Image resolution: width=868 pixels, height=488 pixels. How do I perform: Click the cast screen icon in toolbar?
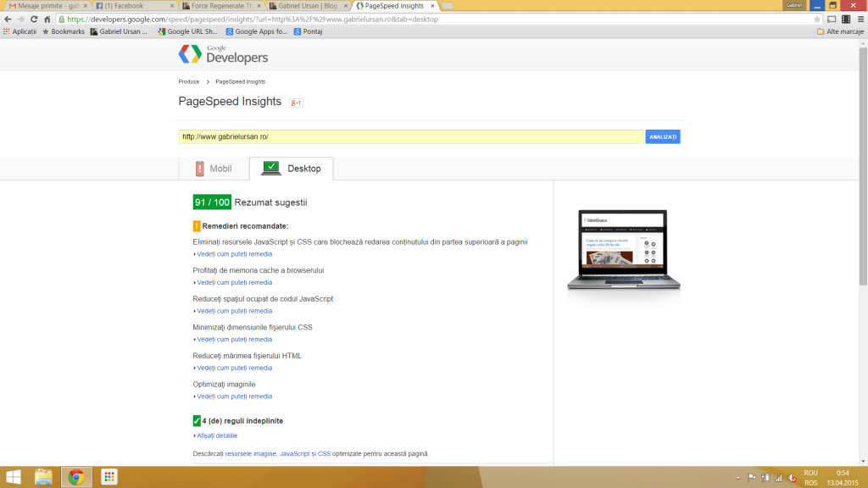click(832, 19)
